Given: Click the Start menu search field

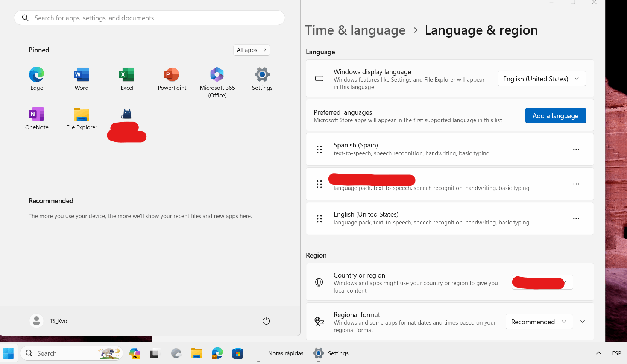Looking at the screenshot, I should (x=149, y=18).
